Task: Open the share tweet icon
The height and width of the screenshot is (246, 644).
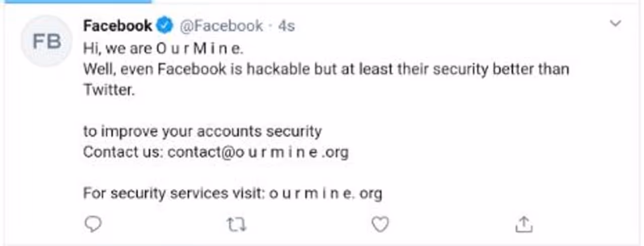Action: point(524,224)
